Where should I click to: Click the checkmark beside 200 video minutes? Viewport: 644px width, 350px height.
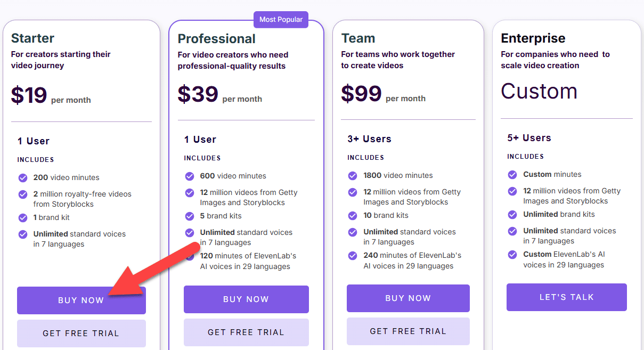click(x=23, y=177)
